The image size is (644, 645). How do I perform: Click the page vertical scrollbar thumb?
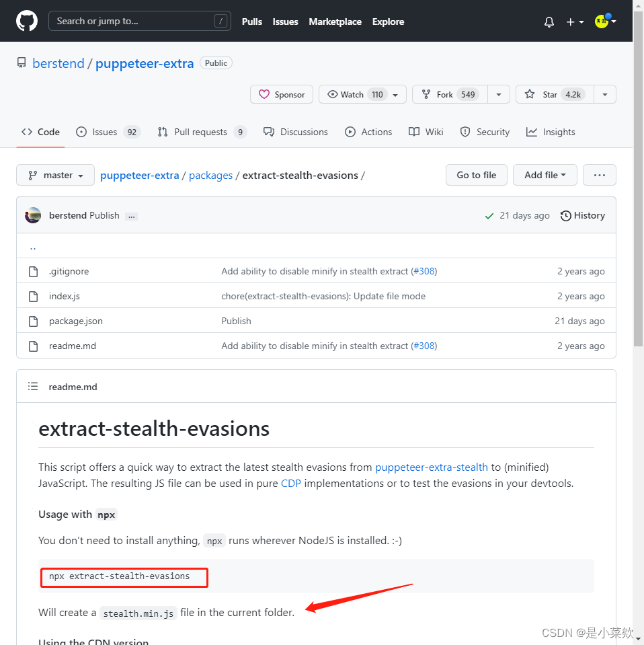coord(638,180)
